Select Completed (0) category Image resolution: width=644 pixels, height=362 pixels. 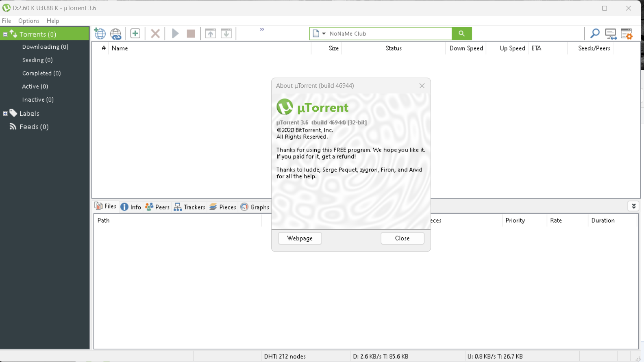(41, 73)
